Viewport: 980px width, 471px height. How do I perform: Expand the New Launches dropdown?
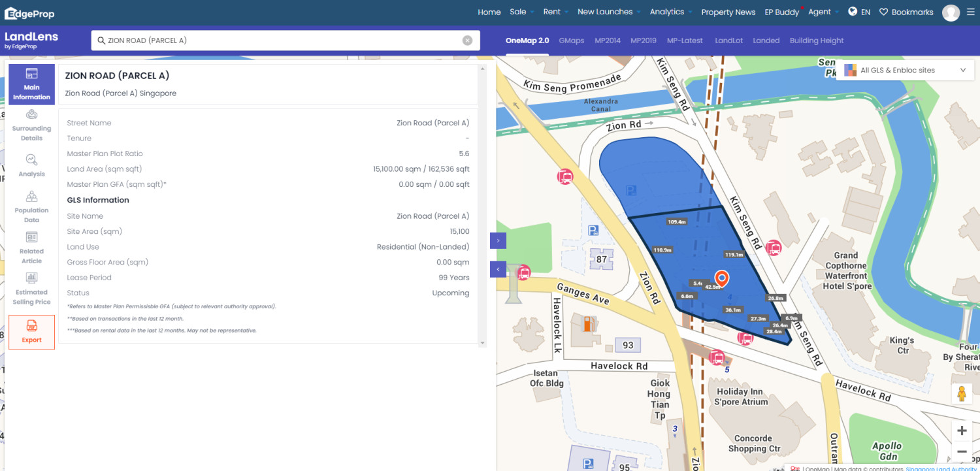point(610,12)
